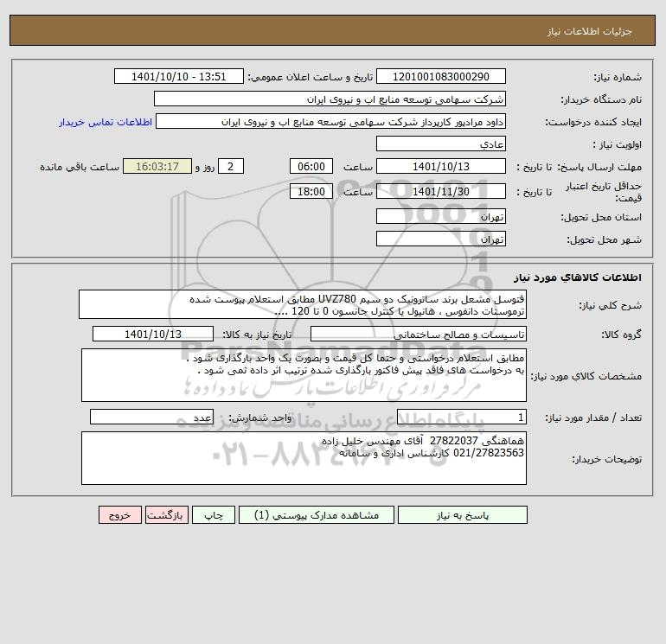Click the general description field UVZ780
This screenshot has height=644, width=666.
click(303, 304)
